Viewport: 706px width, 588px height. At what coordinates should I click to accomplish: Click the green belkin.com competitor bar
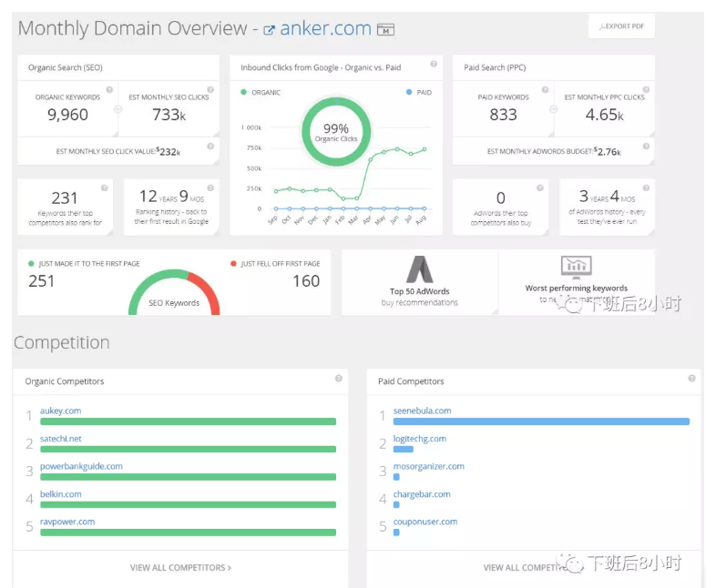(188, 504)
